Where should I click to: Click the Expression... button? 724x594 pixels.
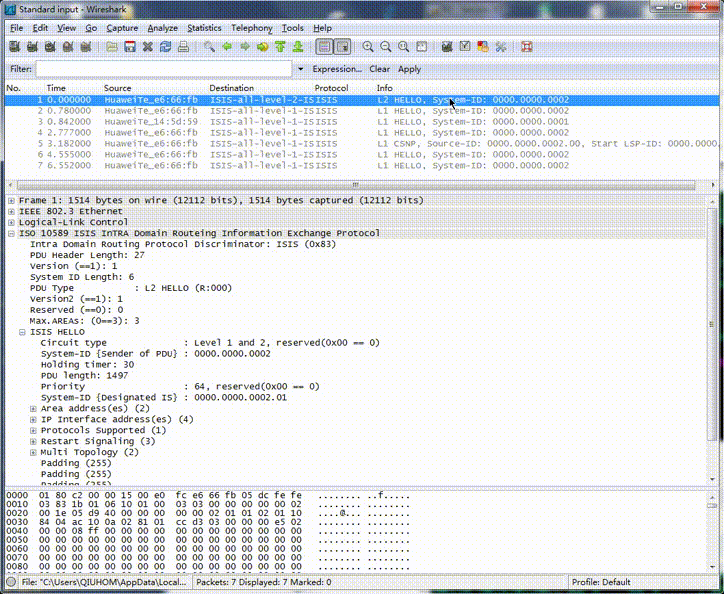(337, 69)
